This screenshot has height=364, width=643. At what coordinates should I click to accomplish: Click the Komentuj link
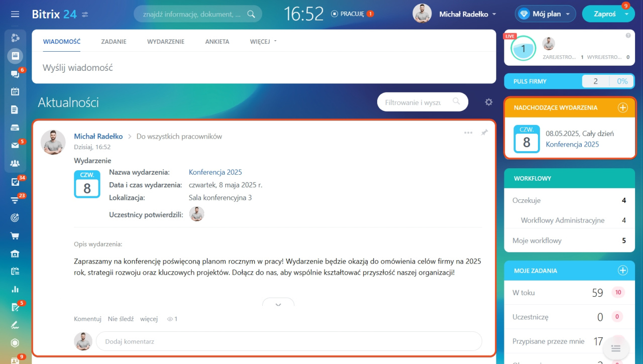coord(87,319)
